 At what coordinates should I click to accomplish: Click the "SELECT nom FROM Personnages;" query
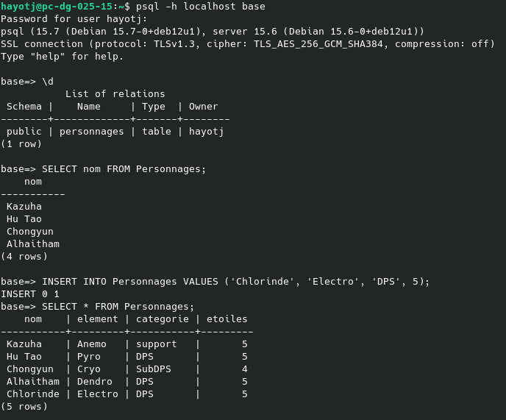(124, 169)
